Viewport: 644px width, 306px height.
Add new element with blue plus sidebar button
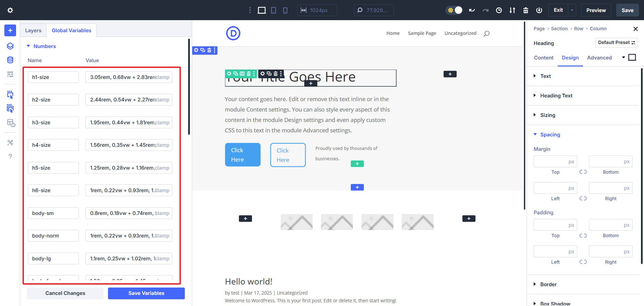[10, 30]
